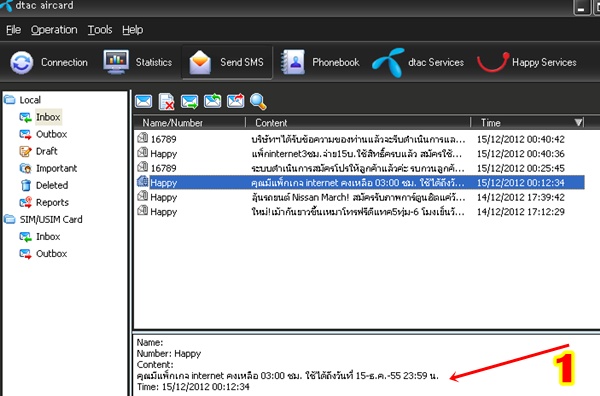Image resolution: width=600 pixels, height=396 pixels.
Task: Click time cell 14/12/2012 17:39:42
Action: [x=521, y=197]
